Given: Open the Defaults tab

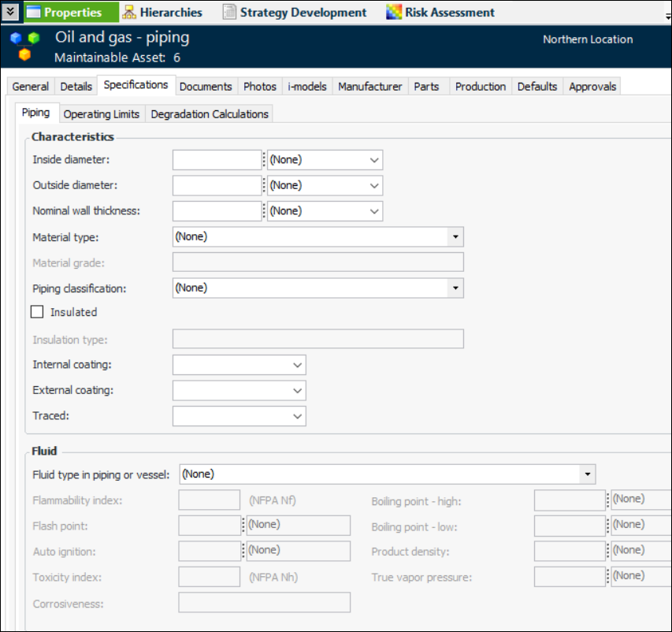Looking at the screenshot, I should coord(537,86).
